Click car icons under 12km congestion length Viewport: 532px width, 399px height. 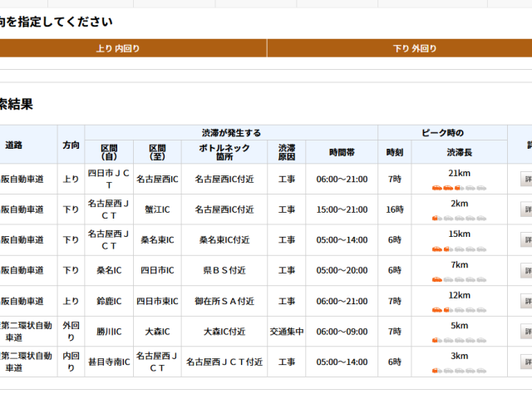pos(459,309)
